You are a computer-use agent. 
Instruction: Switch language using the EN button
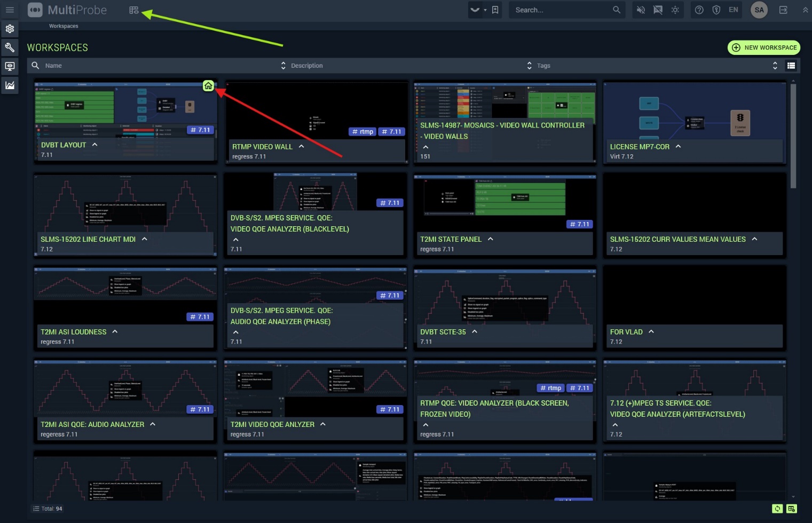coord(733,10)
